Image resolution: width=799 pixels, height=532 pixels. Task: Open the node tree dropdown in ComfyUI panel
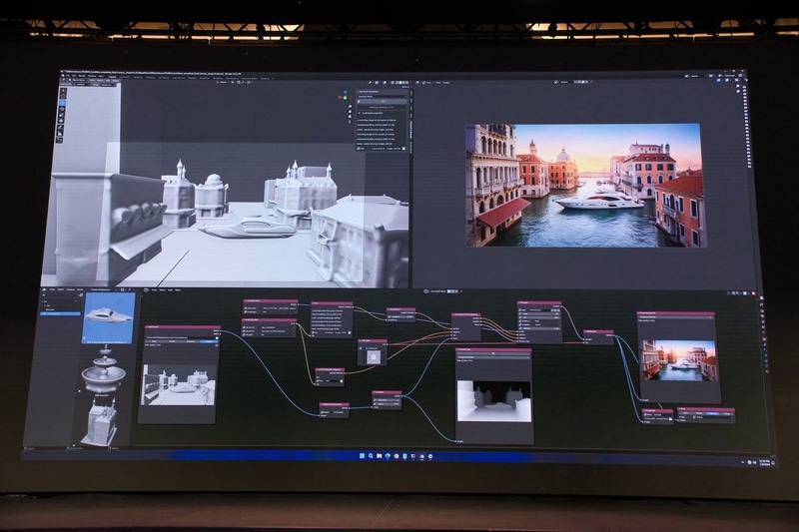coord(383,96)
